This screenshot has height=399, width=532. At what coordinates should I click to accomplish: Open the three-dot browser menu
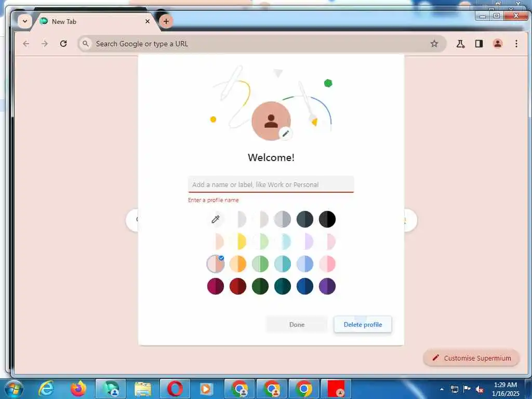tap(516, 44)
